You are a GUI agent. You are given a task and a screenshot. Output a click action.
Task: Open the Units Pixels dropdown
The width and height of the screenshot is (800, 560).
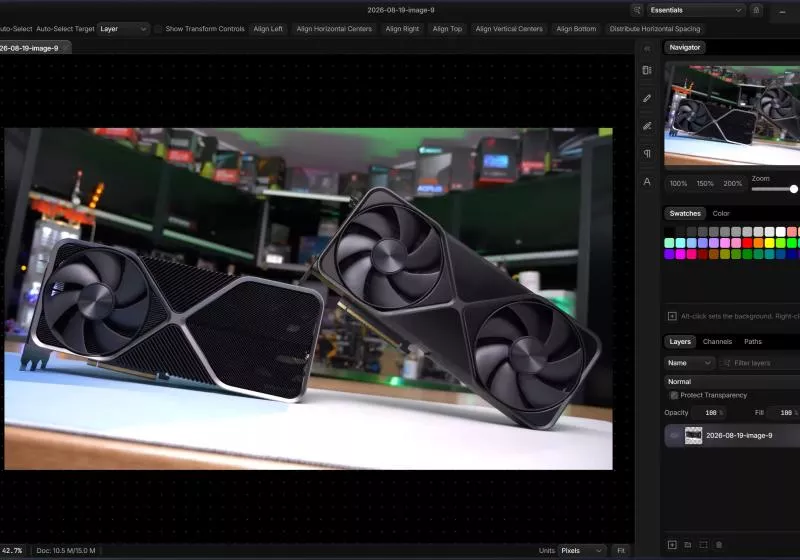582,550
